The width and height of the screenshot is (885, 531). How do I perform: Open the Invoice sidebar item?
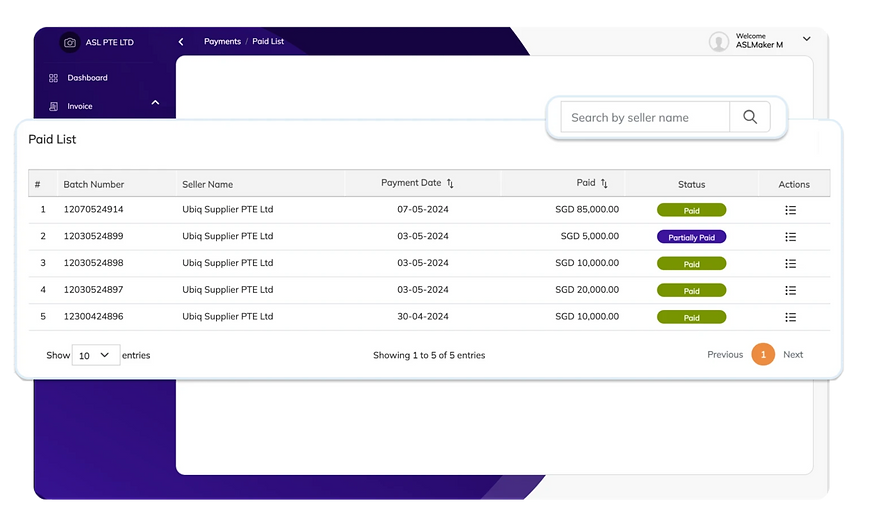[x=79, y=106]
